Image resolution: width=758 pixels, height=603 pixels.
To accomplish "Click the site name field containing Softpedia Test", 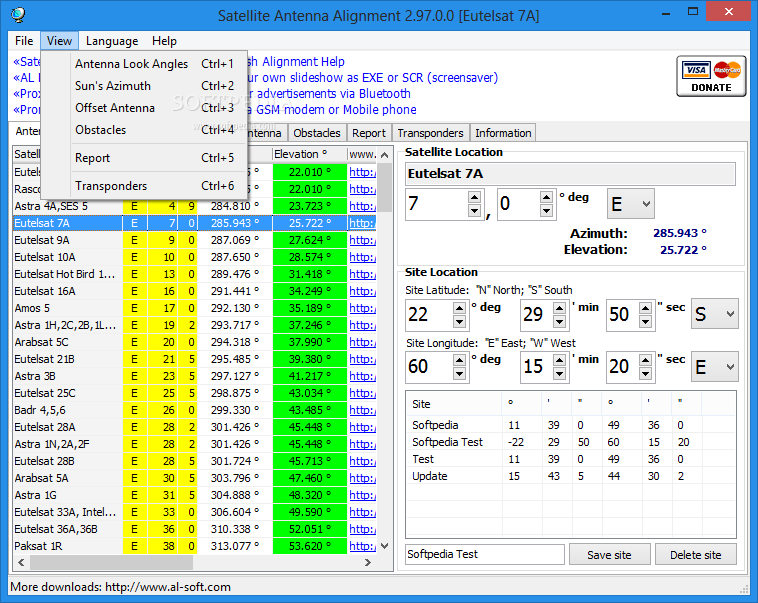I will (485, 554).
